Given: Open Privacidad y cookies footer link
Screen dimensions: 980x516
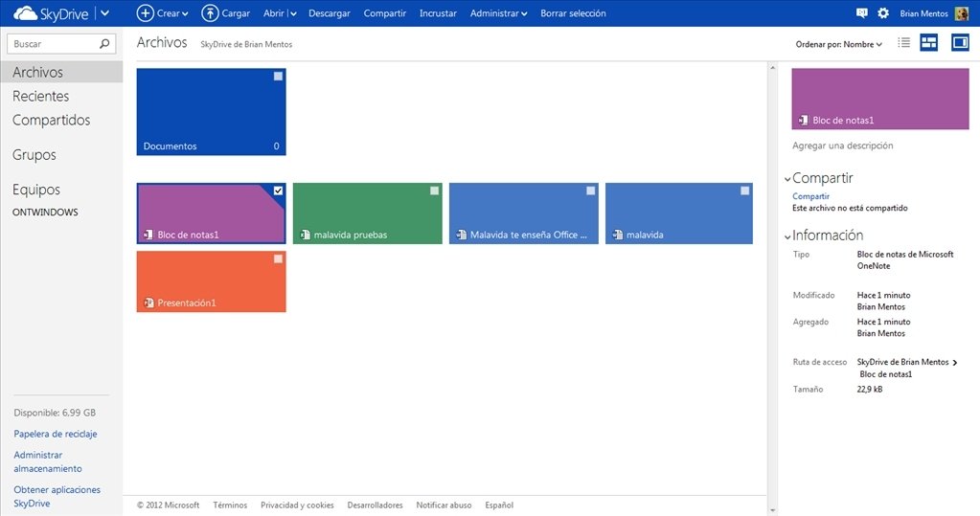Looking at the screenshot, I should point(297,505).
